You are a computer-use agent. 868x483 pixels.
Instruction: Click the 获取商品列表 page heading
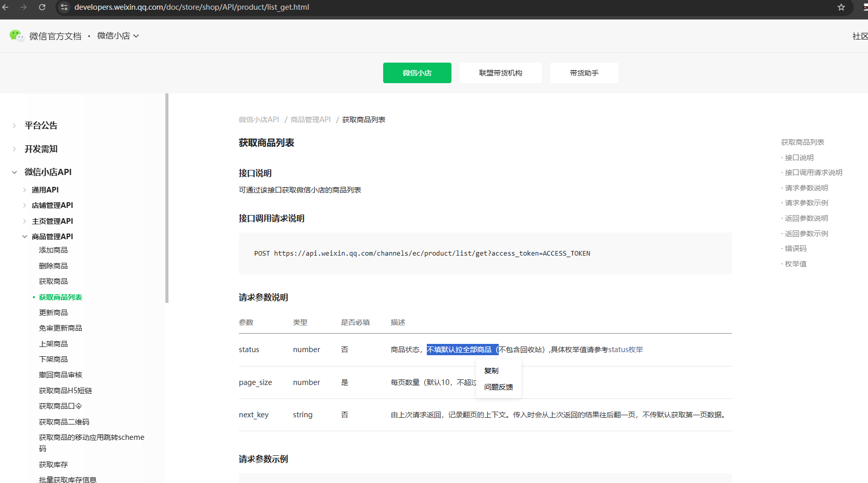(267, 143)
